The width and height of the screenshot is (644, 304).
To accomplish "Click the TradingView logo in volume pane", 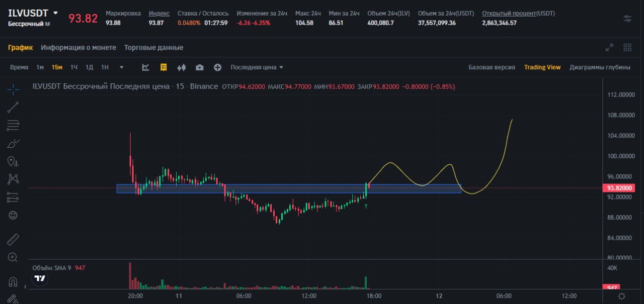I will [x=40, y=278].
